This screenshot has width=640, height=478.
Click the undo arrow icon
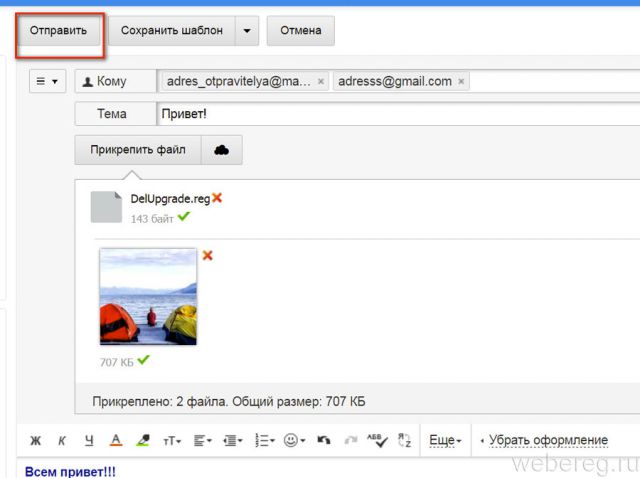[x=323, y=440]
